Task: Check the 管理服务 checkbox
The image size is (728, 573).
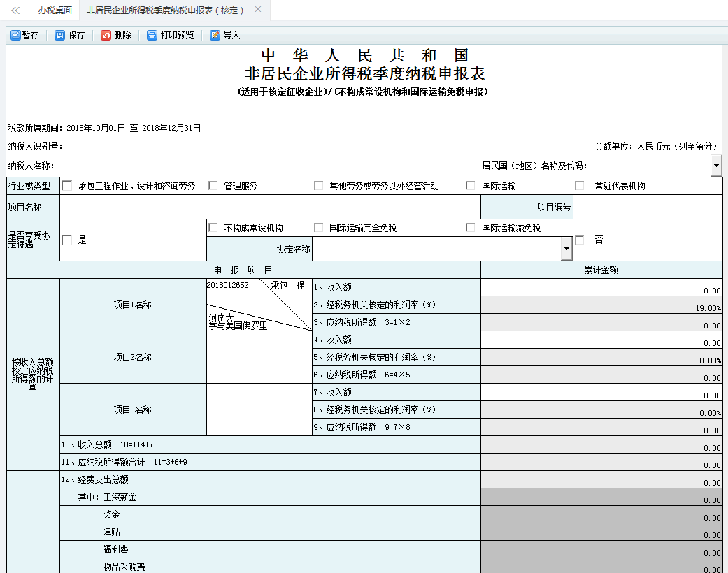Action: 213,185
